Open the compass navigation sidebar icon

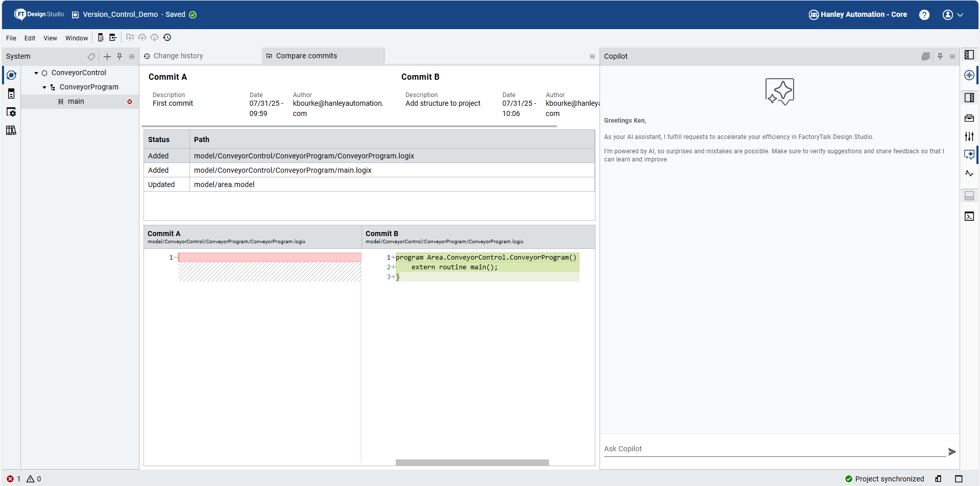click(969, 76)
